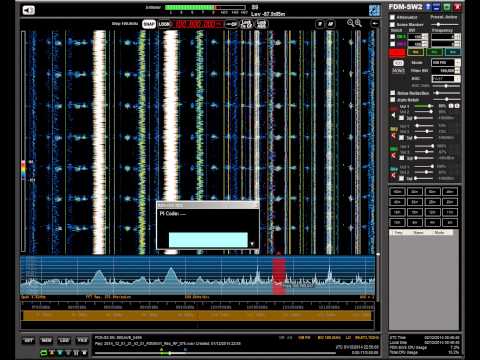Toggle the fourth receiver's Sql checkbox
480x360 pixels.
(x=402, y=178)
